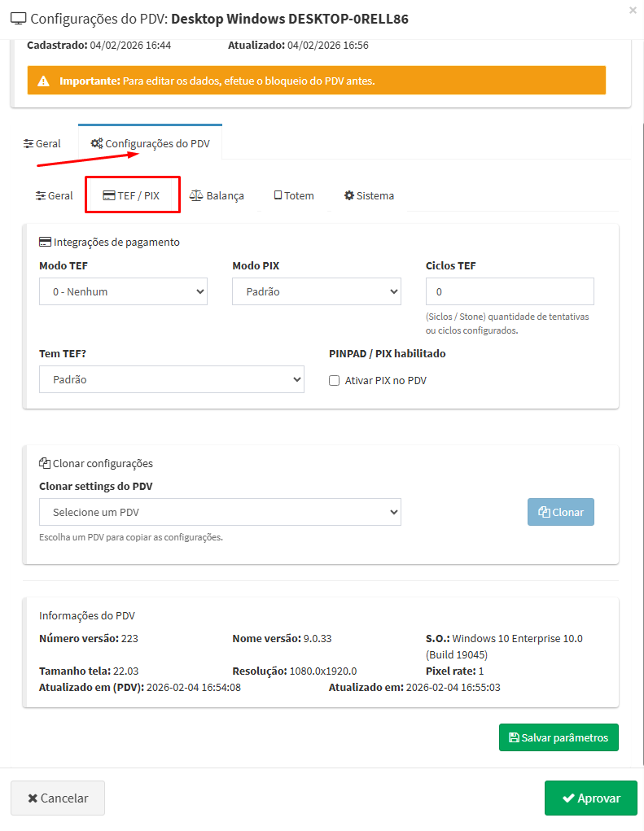Click the credit card icon beside Integrações de pagamento

point(45,242)
